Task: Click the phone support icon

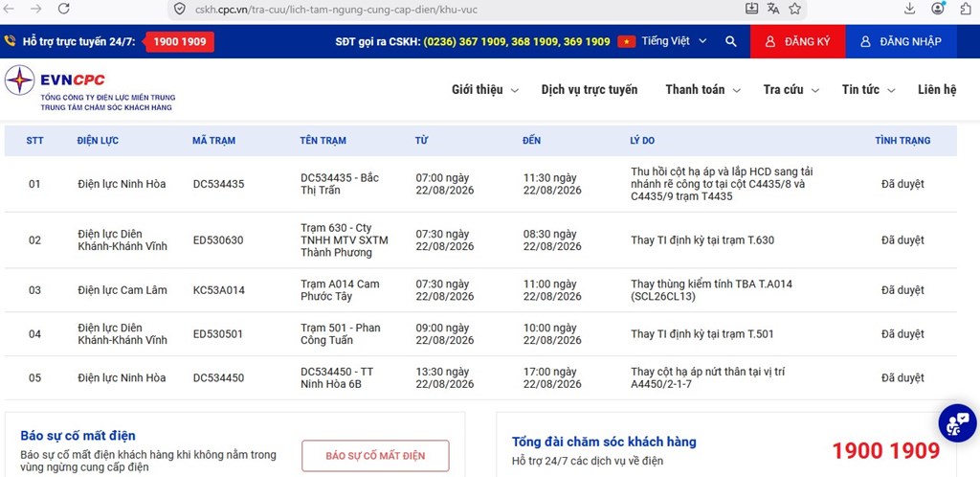Action: [10, 41]
